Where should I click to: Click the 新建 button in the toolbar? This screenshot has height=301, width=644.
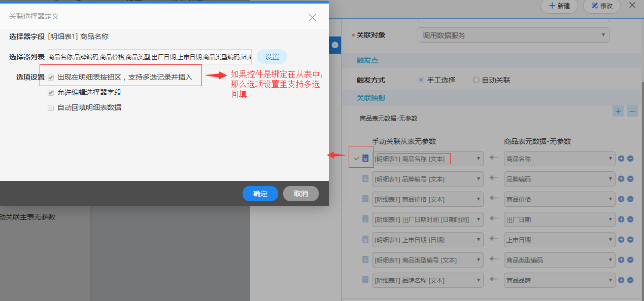(x=559, y=6)
